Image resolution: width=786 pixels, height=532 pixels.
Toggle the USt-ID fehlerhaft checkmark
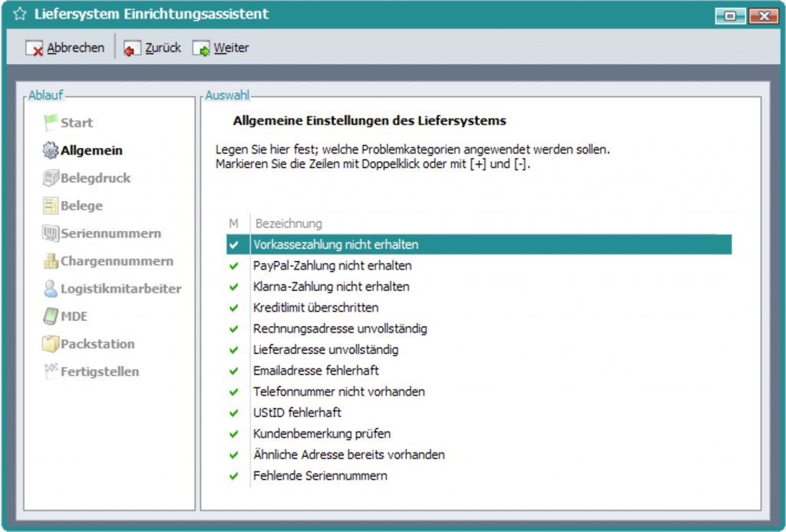tap(234, 413)
